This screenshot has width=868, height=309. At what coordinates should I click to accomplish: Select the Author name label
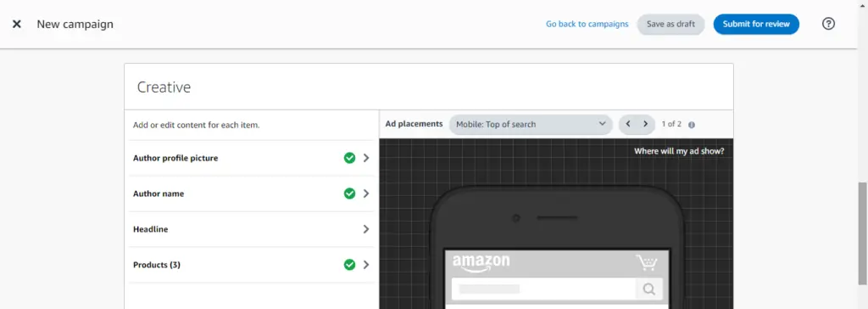pos(159,194)
